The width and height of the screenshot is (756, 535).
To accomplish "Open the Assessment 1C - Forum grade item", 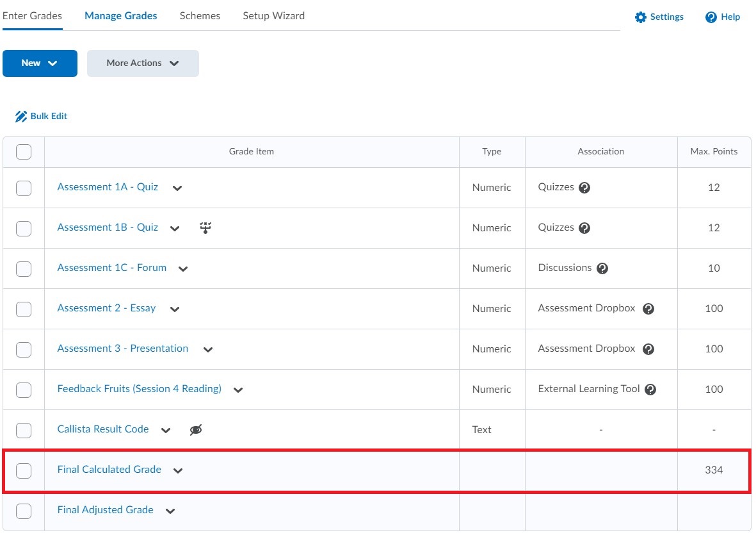I will 112,268.
